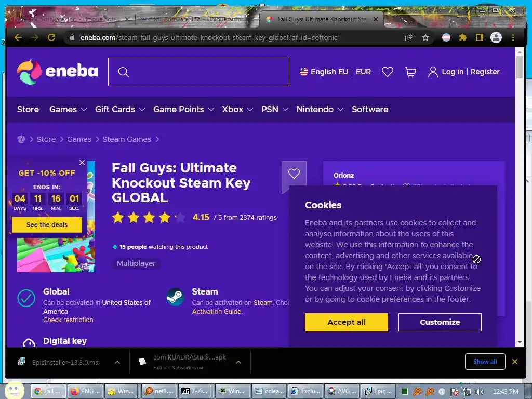Close the -10% off promo popup
The image size is (532, 399).
tap(82, 163)
